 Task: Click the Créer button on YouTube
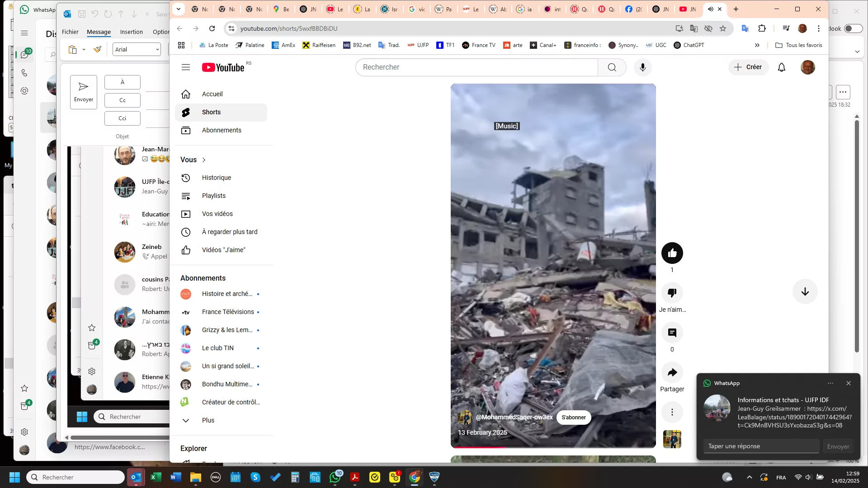[x=748, y=67]
